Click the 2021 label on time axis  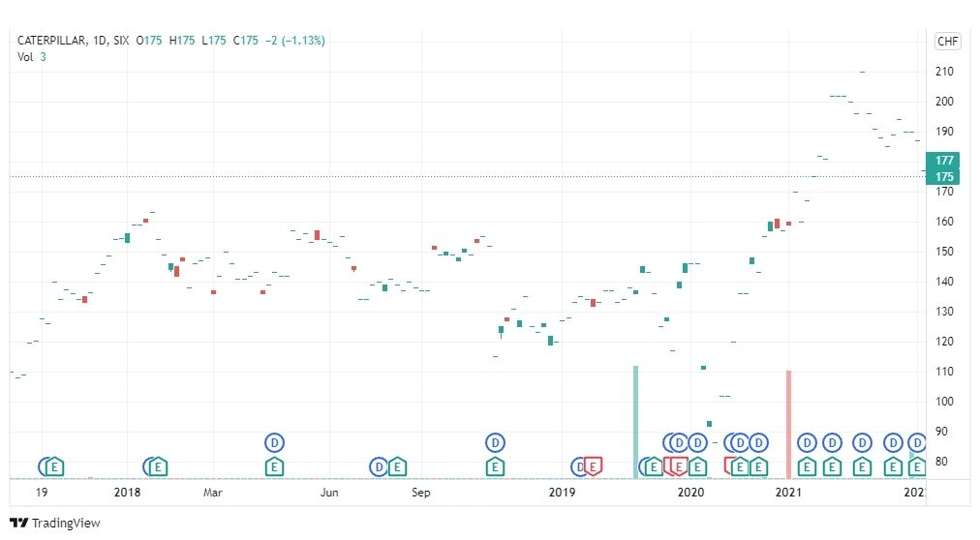click(x=789, y=493)
